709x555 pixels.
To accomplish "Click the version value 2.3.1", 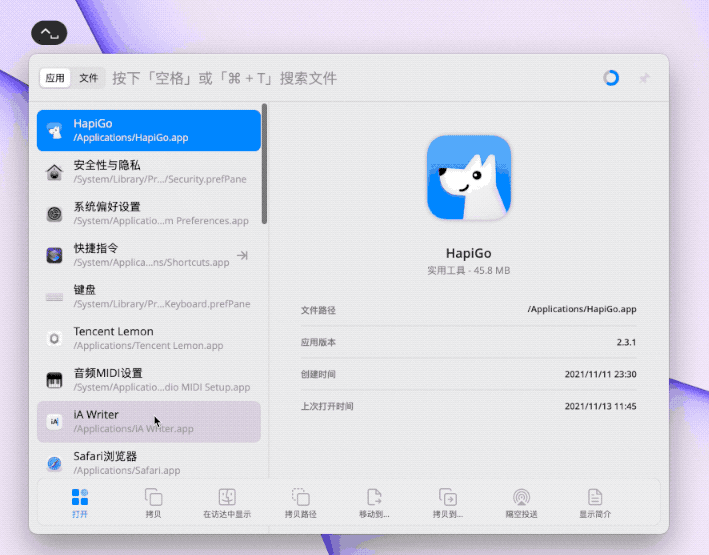I will pyautogui.click(x=626, y=342).
